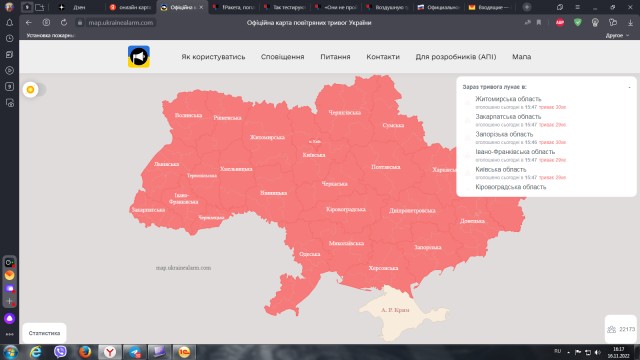Open the ABP adblock extension
This screenshot has height=360, width=640.
(x=560, y=23)
